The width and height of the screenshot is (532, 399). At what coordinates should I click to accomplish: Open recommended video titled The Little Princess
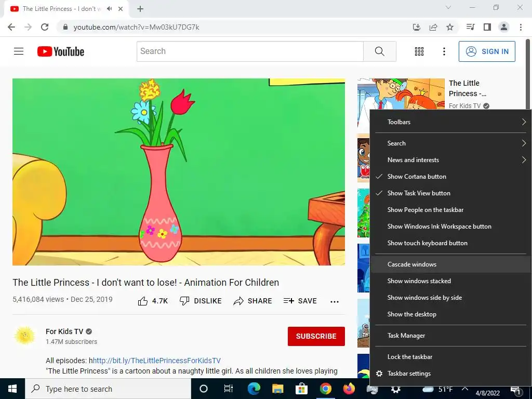pos(467,88)
